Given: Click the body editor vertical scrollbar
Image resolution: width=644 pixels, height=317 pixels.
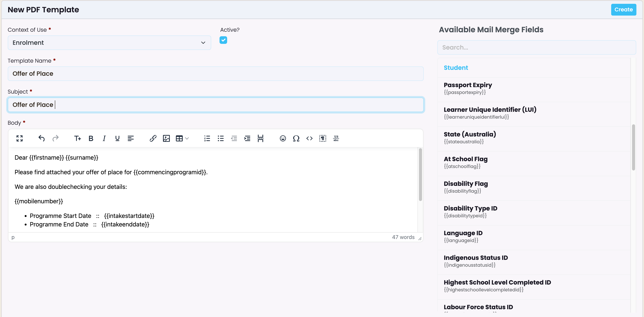Looking at the screenshot, I should click(x=420, y=174).
